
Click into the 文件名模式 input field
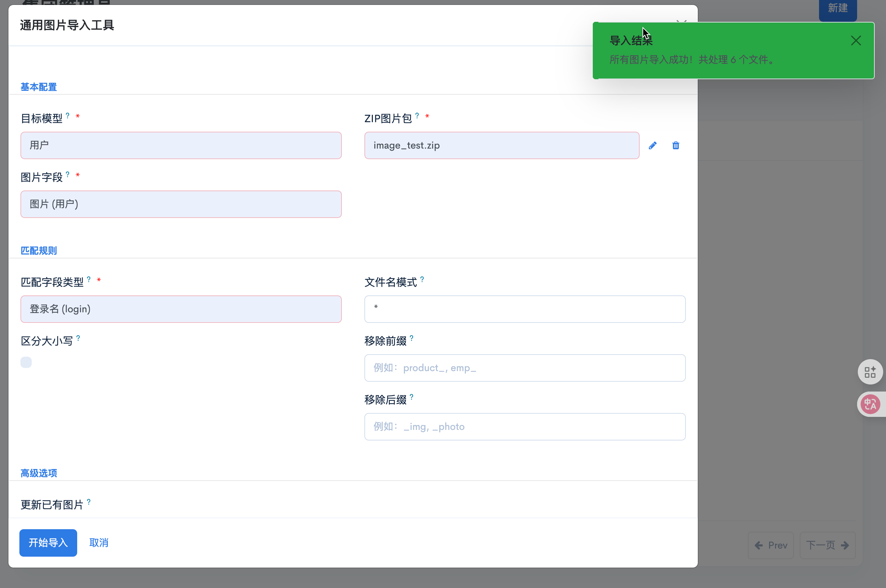click(525, 309)
